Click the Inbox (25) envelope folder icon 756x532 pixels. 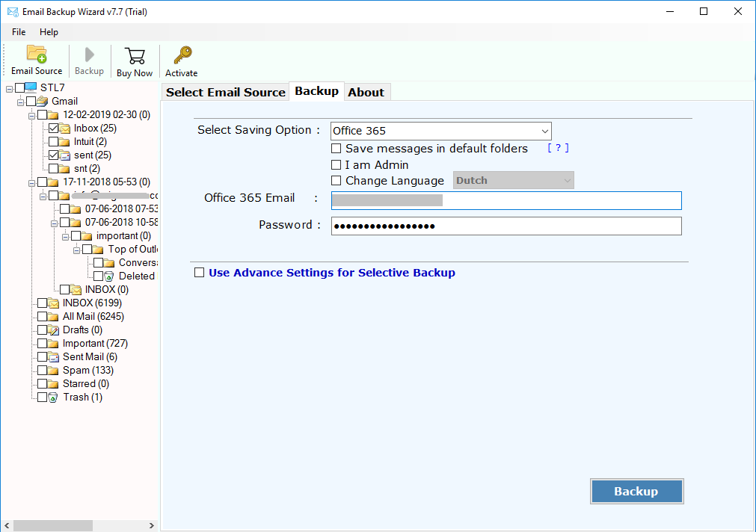[64, 129]
